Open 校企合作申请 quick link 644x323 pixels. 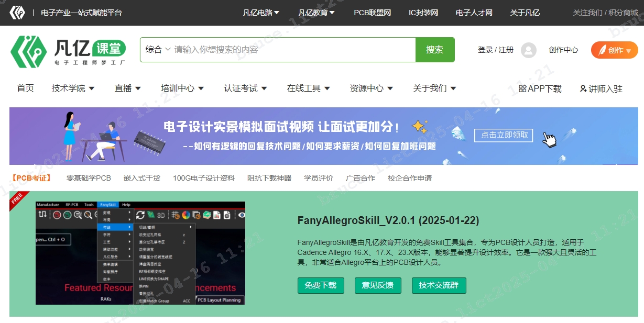point(410,178)
